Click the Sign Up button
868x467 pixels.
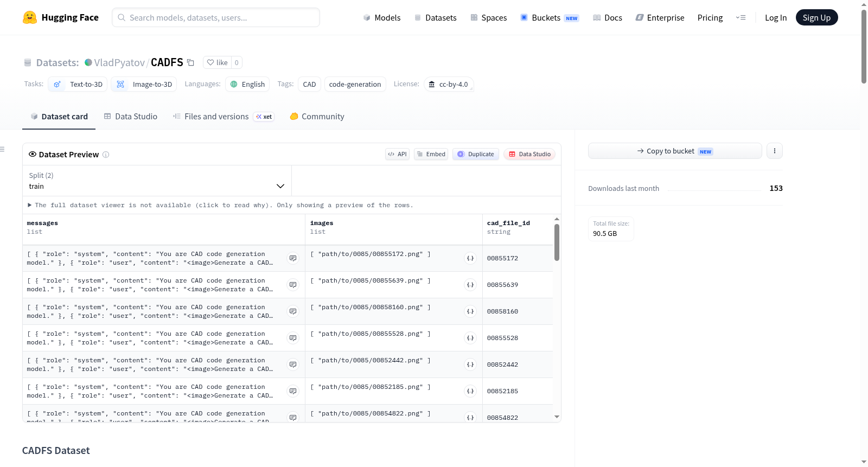click(816, 17)
